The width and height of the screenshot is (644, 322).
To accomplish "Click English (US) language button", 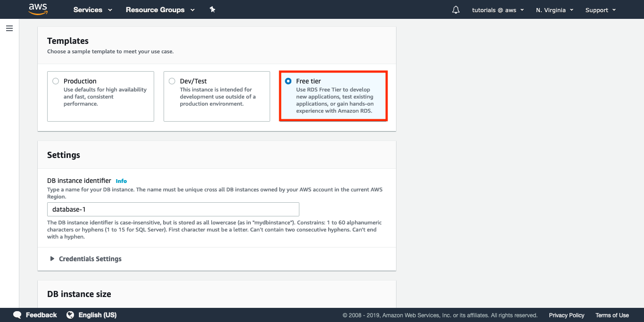I will click(x=97, y=315).
